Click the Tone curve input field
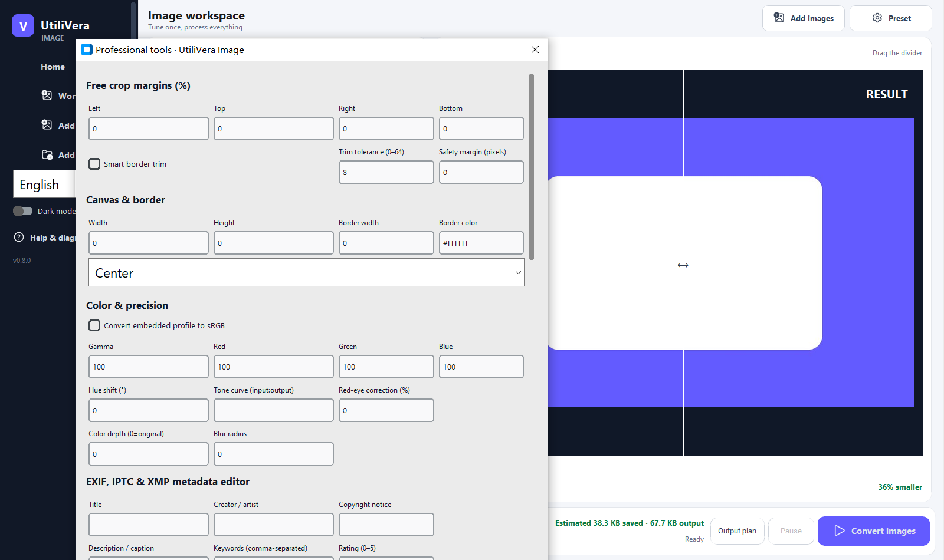Viewport: 944px width, 560px height. coord(274,410)
